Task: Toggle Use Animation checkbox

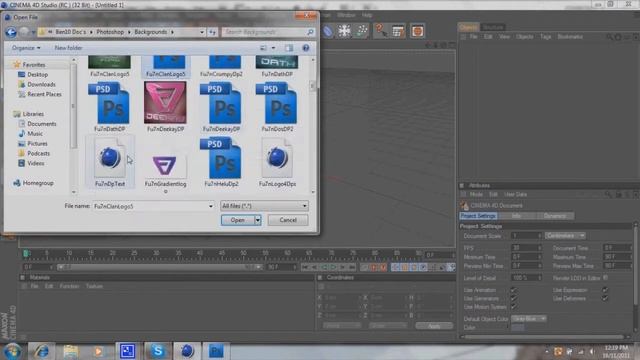Action: coord(513,290)
